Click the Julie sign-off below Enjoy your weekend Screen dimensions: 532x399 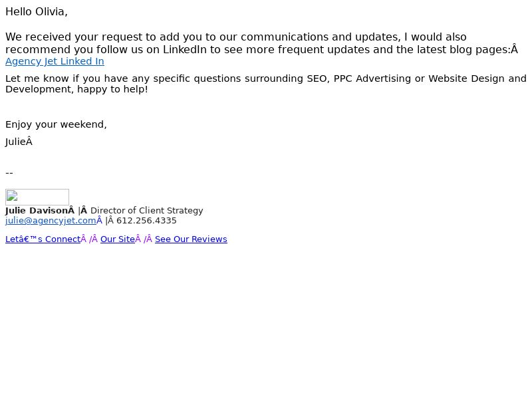[x=15, y=142]
